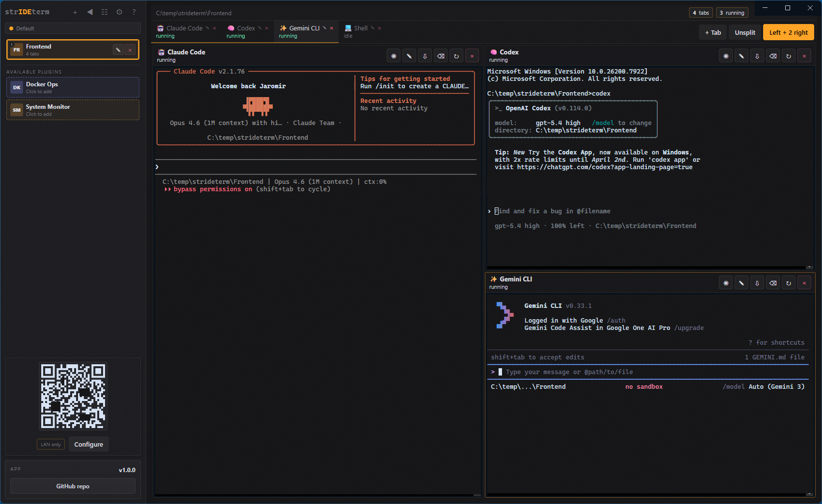Click the record circle icon in the Claude Code pane
This screenshot has height=504, width=822.
[x=394, y=56]
